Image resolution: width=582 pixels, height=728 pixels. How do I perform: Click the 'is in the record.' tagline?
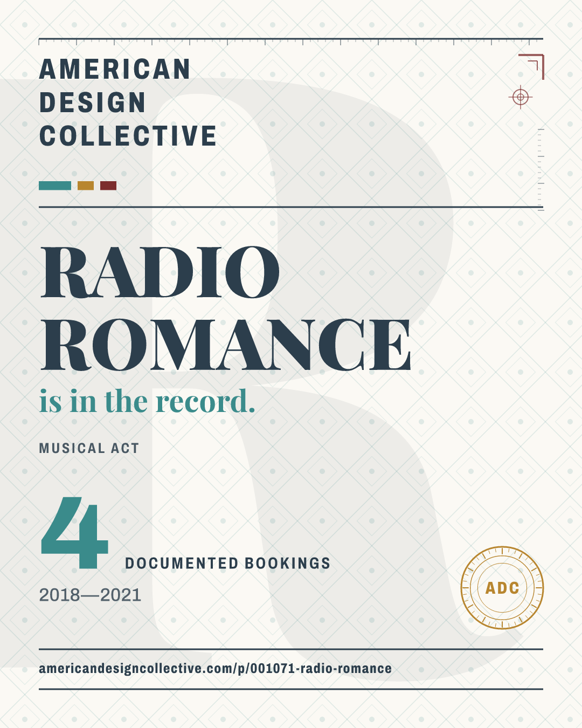tap(147, 401)
